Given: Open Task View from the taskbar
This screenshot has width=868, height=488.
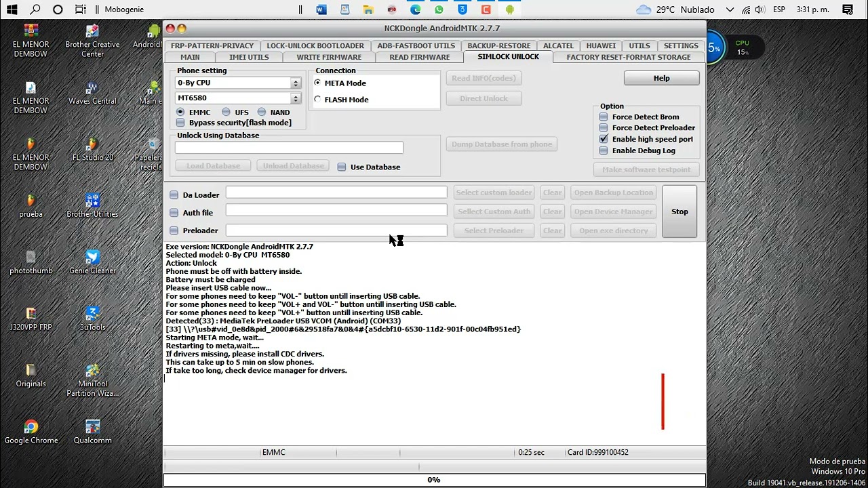Looking at the screenshot, I should 81,9.
